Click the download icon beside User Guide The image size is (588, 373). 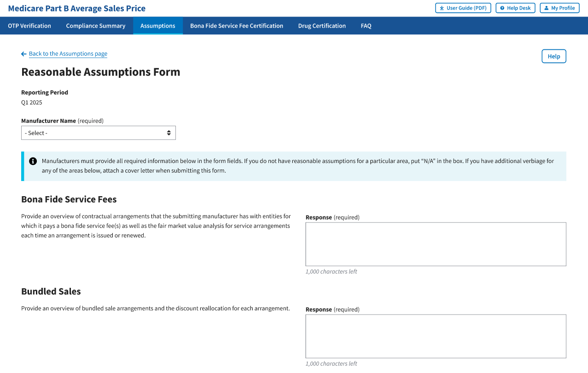442,8
